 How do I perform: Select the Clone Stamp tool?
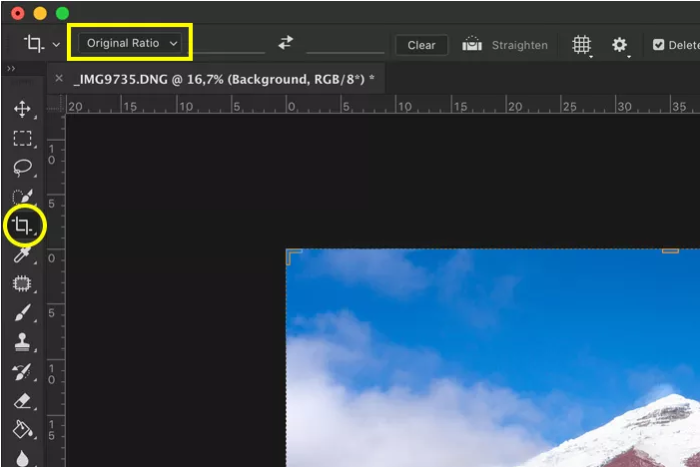pos(22,343)
